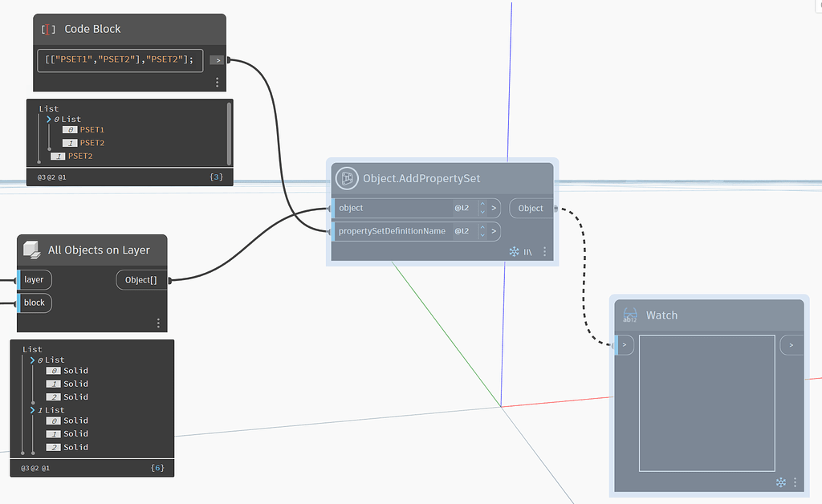This screenshot has height=504, width=822.
Task: Click the node icon in the Object.AddPropertySet header
Action: point(345,178)
